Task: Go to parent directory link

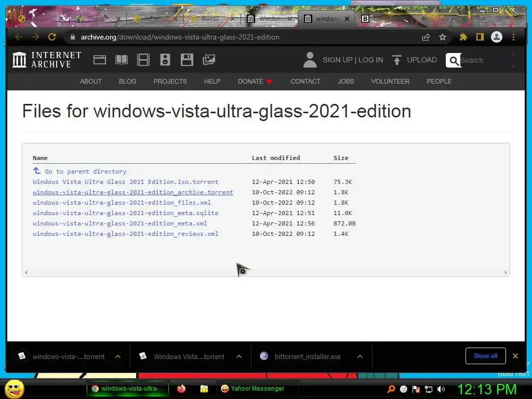Action: (86, 171)
